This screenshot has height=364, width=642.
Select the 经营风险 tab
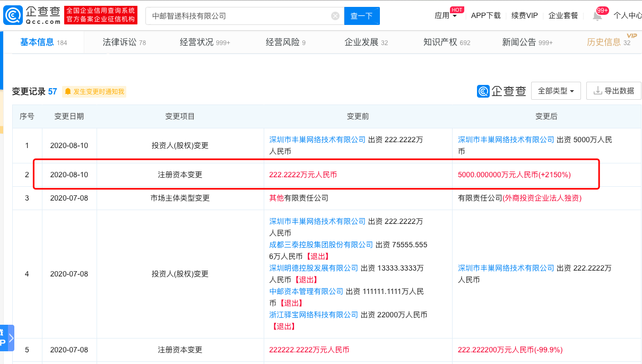click(285, 42)
